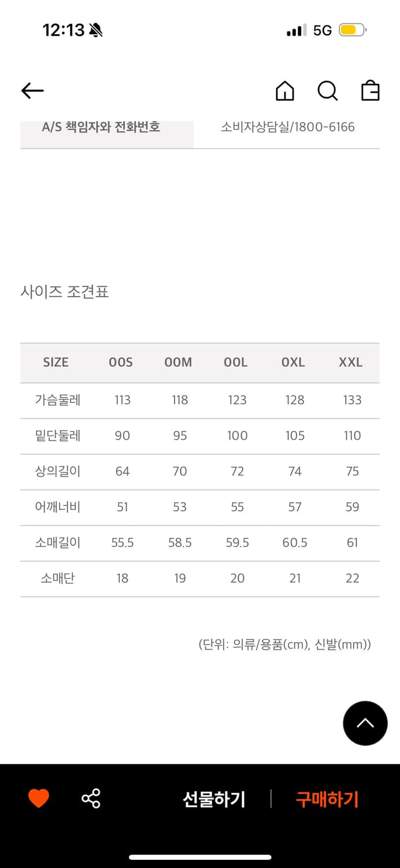
Task: Tap 구매하기 to purchase
Action: [x=327, y=800]
